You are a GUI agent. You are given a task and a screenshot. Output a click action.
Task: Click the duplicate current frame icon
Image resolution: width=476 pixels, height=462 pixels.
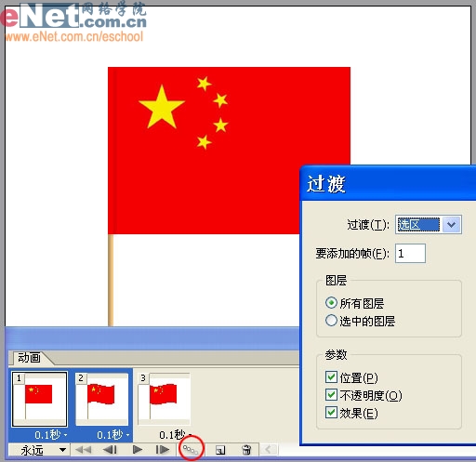[220, 450]
